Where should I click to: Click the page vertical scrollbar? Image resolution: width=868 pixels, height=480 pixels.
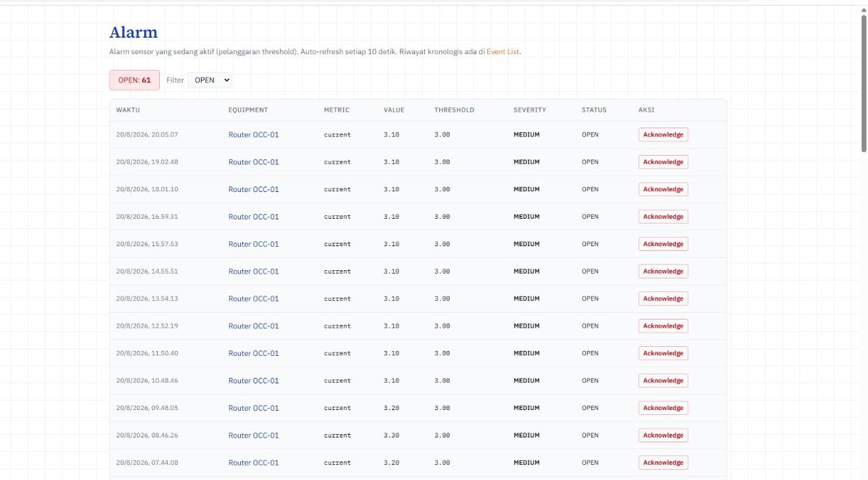(864, 82)
